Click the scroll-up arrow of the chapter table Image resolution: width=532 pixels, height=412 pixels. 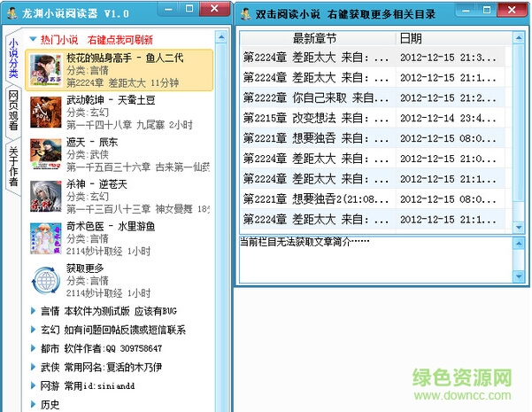pyautogui.click(x=519, y=37)
